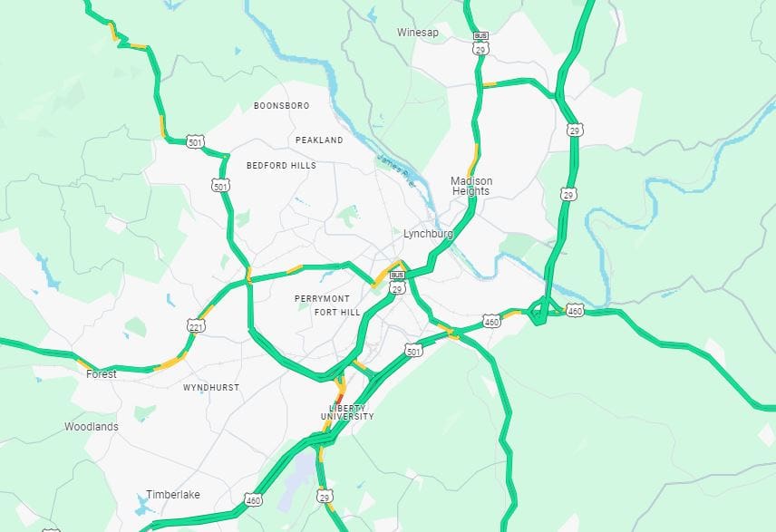
Task: Click the US 460 shield near Timberlake
Action: (x=253, y=500)
